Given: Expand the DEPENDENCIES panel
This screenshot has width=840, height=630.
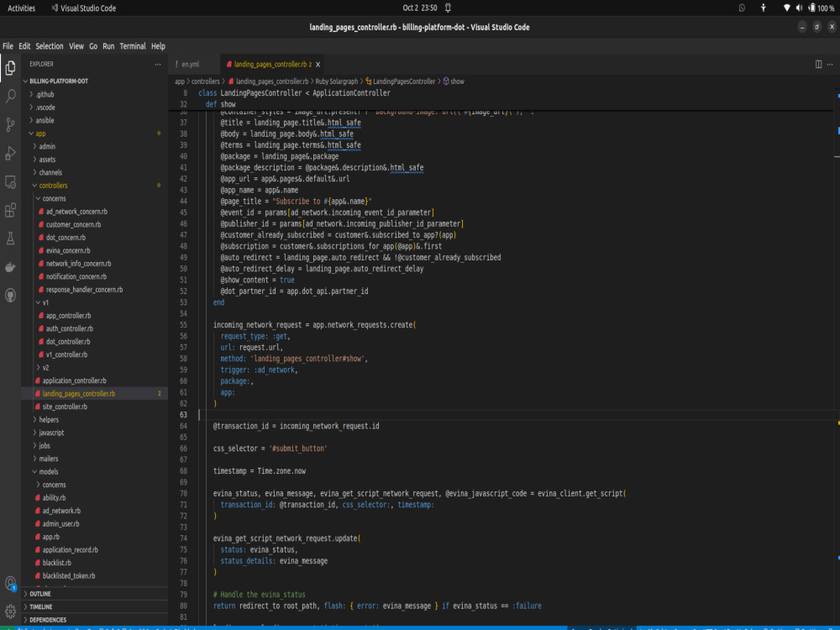Looking at the screenshot, I should 94,620.
